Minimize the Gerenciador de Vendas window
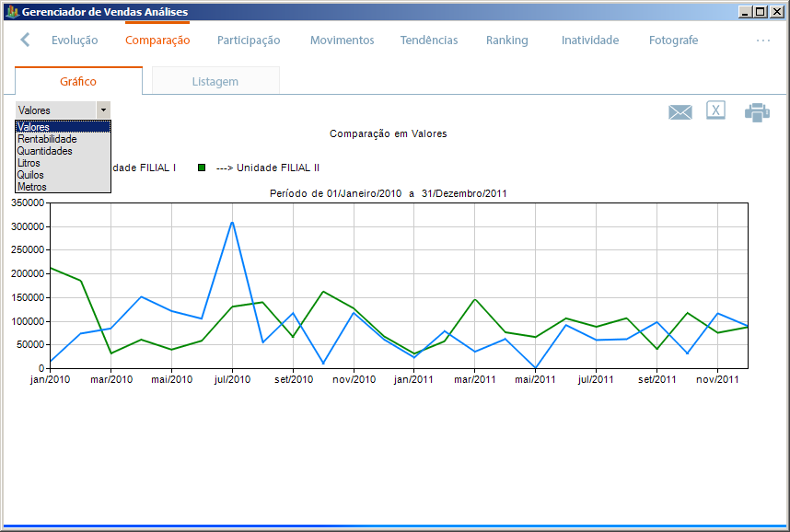790x532 pixels. tap(745, 13)
